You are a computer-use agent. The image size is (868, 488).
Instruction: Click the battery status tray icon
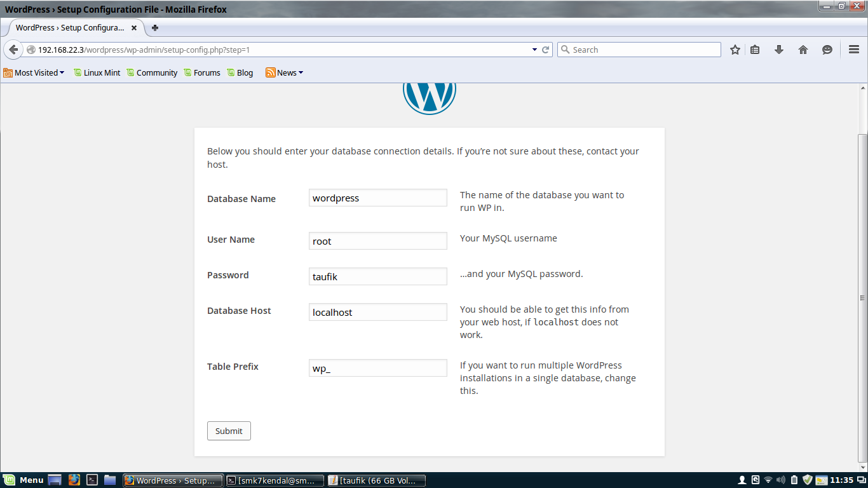pyautogui.click(x=794, y=480)
